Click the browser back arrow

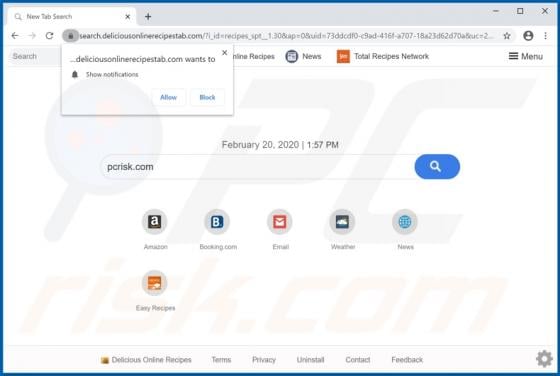pyautogui.click(x=15, y=36)
